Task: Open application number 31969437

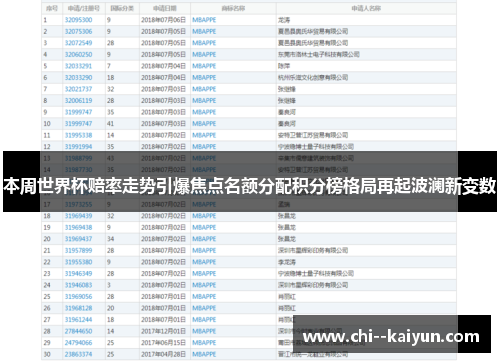Action: 78,239
